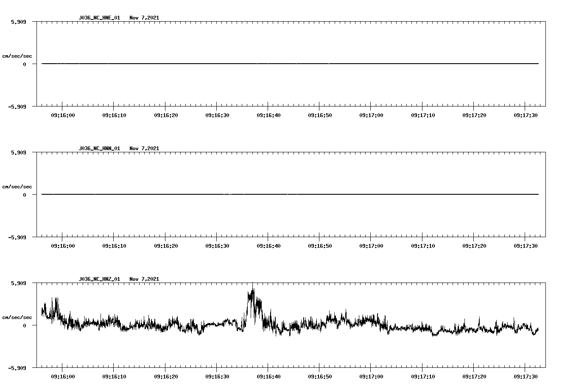Click 09:16:20 time label under HNE plot
576x392 pixels.
[166, 115]
